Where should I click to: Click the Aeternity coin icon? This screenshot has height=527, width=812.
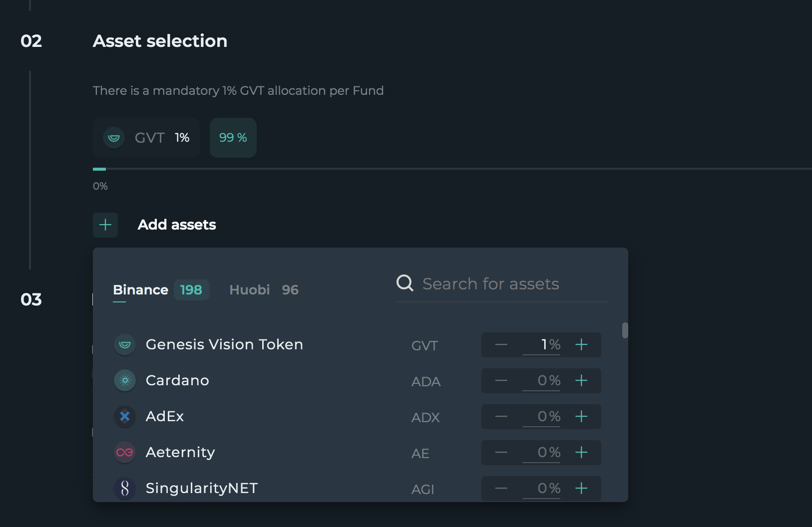tap(125, 452)
